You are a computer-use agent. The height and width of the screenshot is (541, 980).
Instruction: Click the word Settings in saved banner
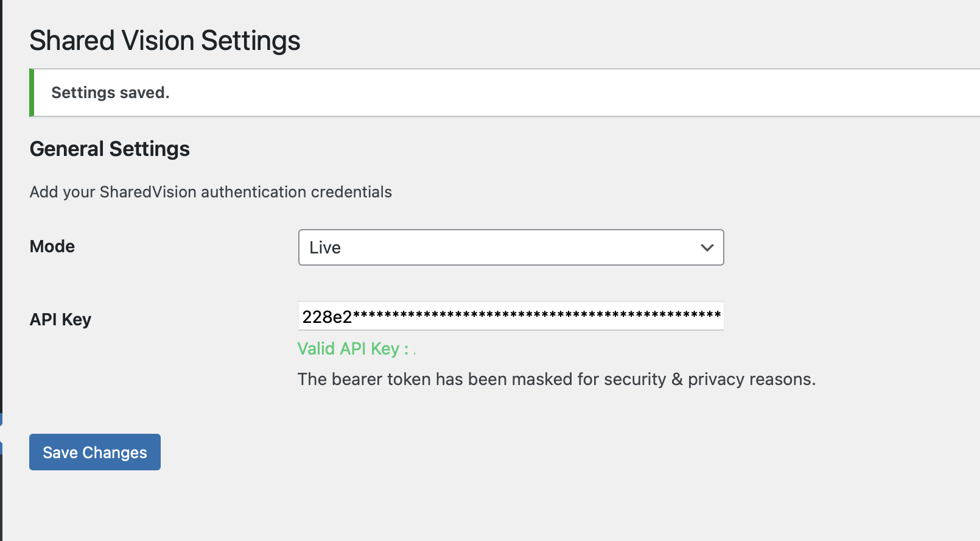[83, 93]
